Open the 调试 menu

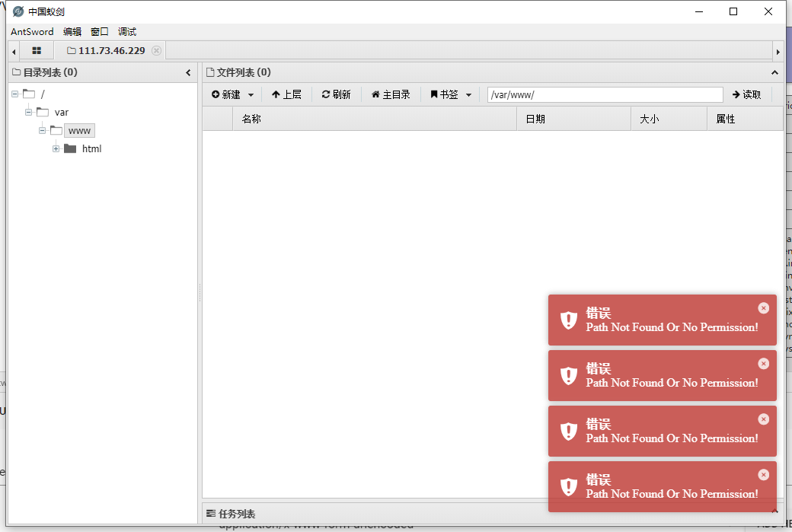click(126, 31)
